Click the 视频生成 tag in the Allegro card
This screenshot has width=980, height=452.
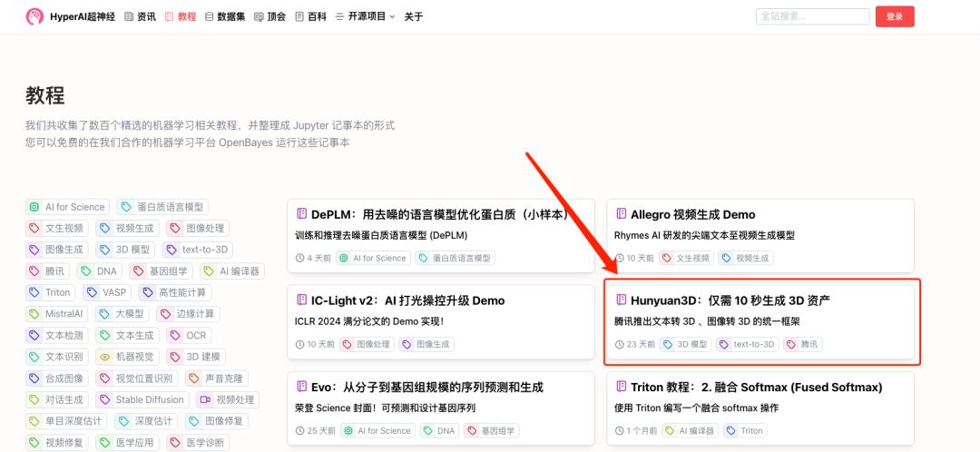(746, 258)
